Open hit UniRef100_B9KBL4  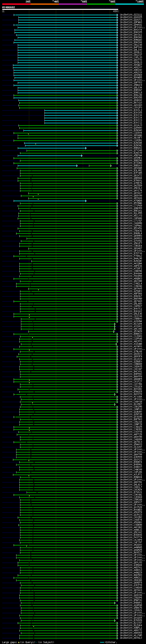point(131,233)
